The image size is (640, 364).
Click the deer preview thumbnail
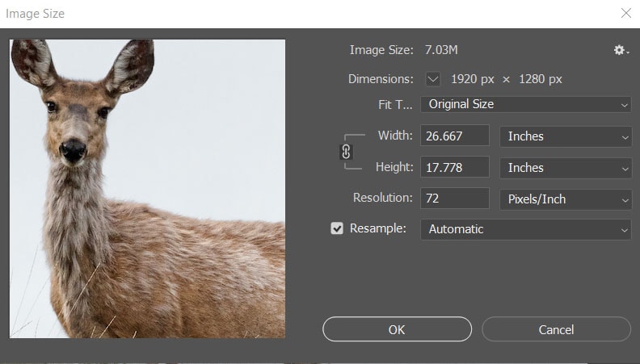147,189
